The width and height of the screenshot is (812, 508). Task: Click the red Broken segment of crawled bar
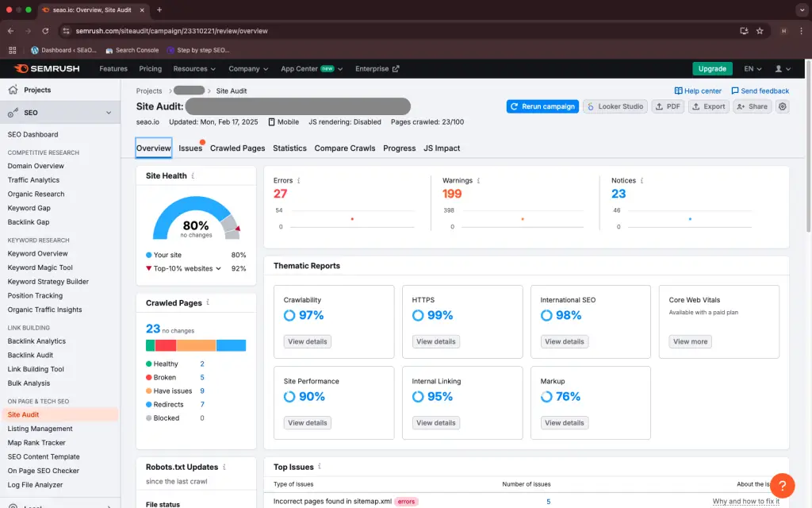tap(165, 345)
